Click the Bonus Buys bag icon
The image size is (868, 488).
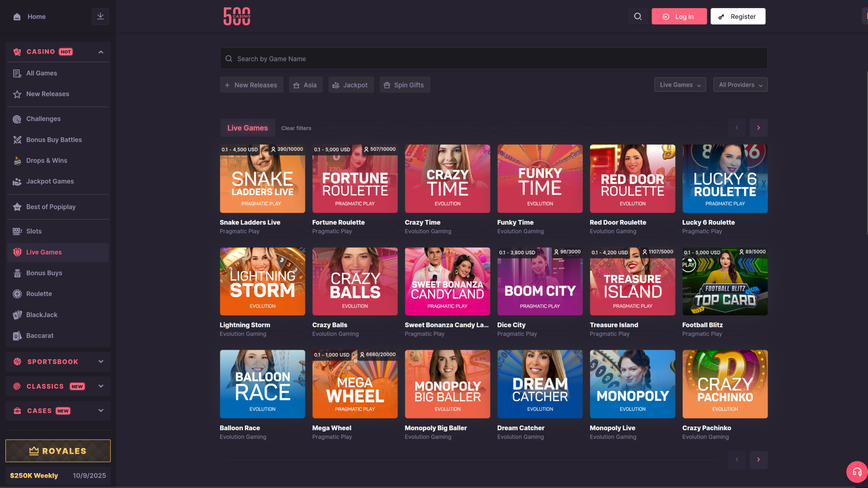tap(17, 273)
